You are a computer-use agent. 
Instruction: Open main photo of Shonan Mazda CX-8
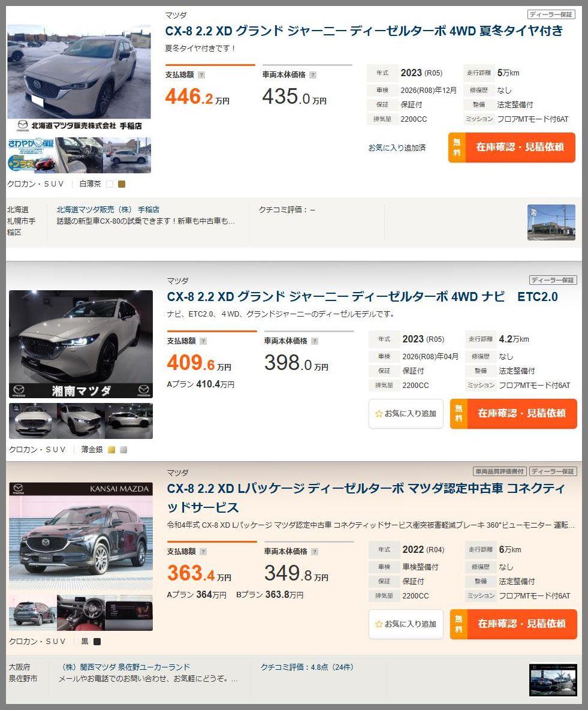click(81, 344)
